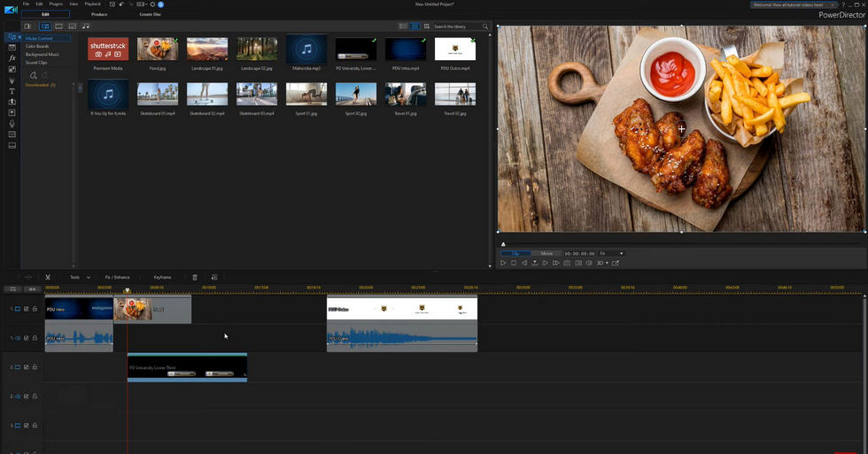Click the split clip scissors icon
868x454 pixels.
pyautogui.click(x=48, y=277)
